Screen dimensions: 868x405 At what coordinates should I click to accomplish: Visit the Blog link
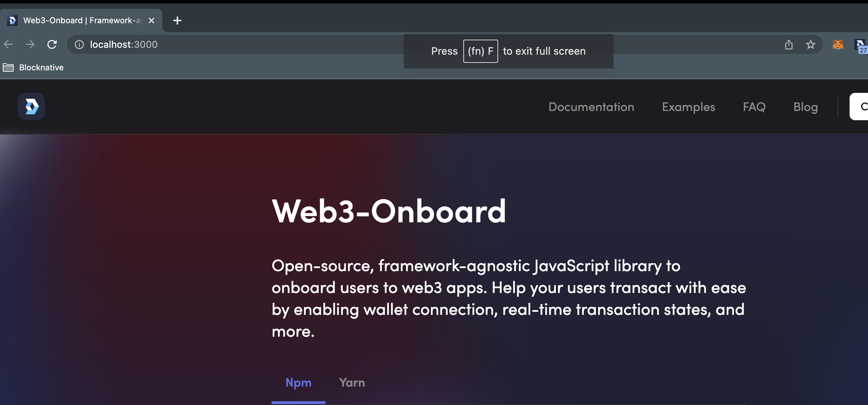806,107
